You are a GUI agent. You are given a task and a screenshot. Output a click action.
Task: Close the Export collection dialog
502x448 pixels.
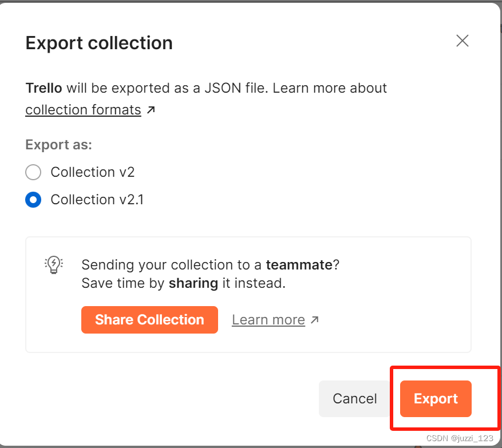[x=462, y=41]
